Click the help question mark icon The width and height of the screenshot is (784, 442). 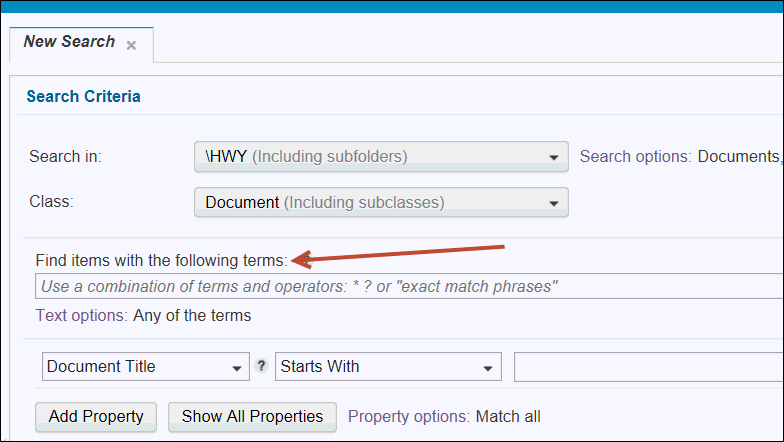[261, 366]
